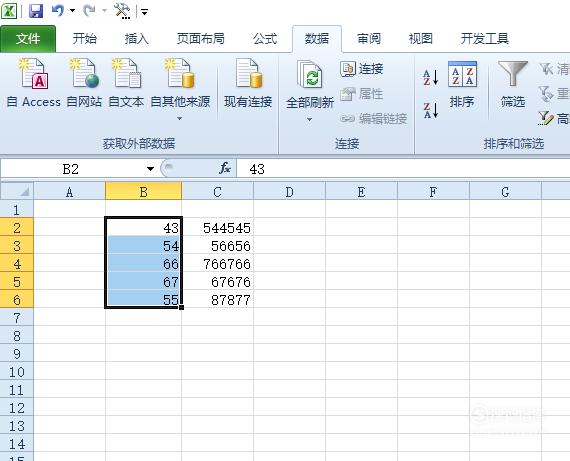The width and height of the screenshot is (570, 461).
Task: Select the 数据 ribbon tab
Action: (x=317, y=39)
